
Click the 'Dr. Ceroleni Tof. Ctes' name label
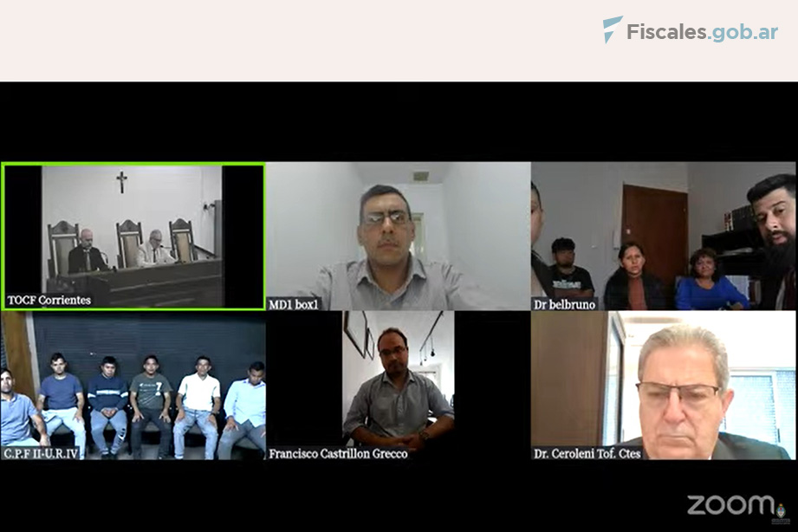click(587, 454)
